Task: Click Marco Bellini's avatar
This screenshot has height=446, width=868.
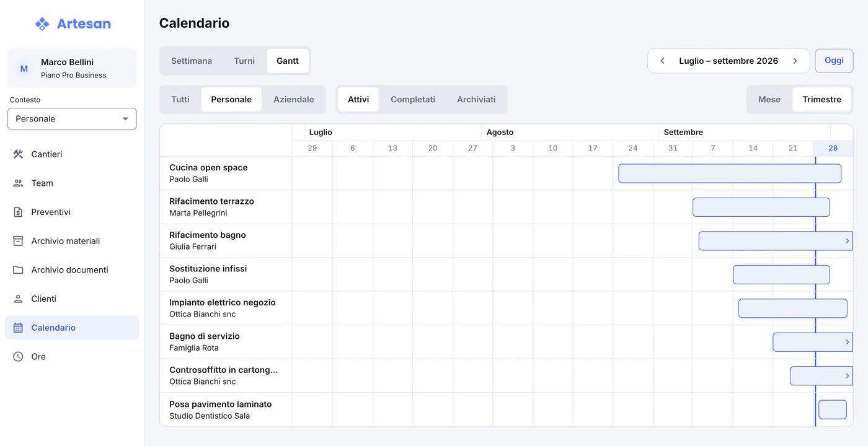Action: (24, 68)
